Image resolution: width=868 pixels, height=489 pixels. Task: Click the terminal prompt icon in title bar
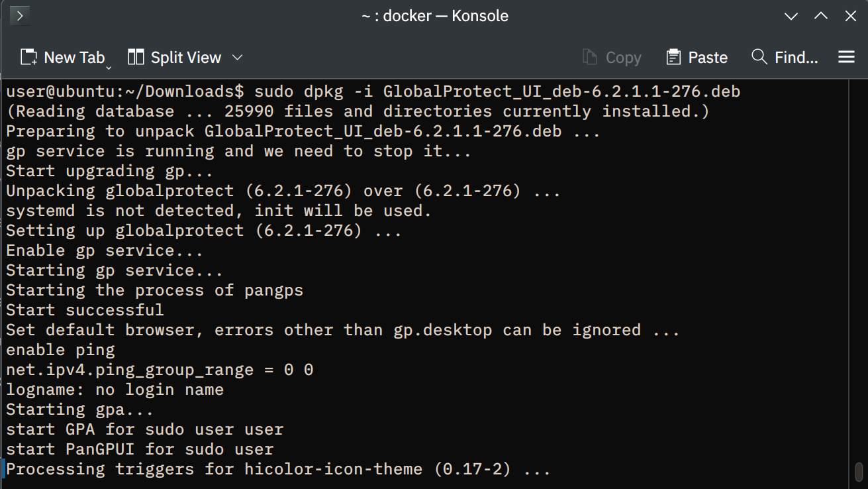coord(20,16)
